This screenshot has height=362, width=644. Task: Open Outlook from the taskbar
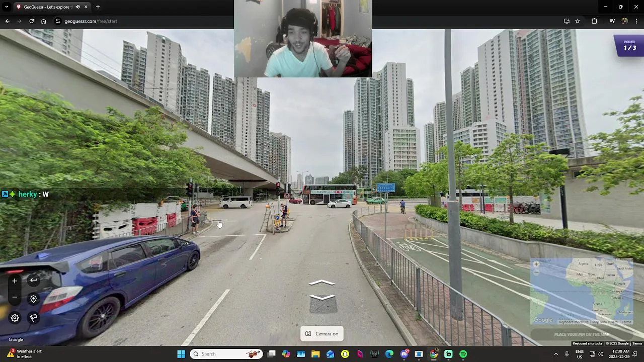pos(330,354)
